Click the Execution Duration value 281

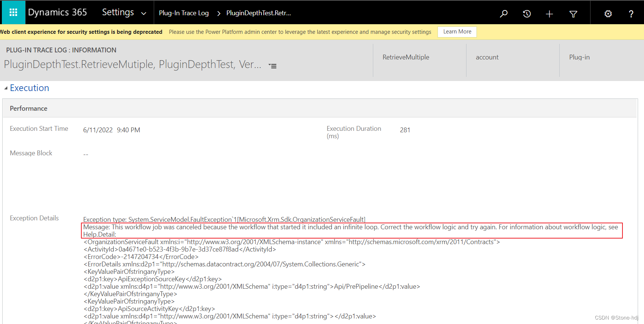click(405, 130)
